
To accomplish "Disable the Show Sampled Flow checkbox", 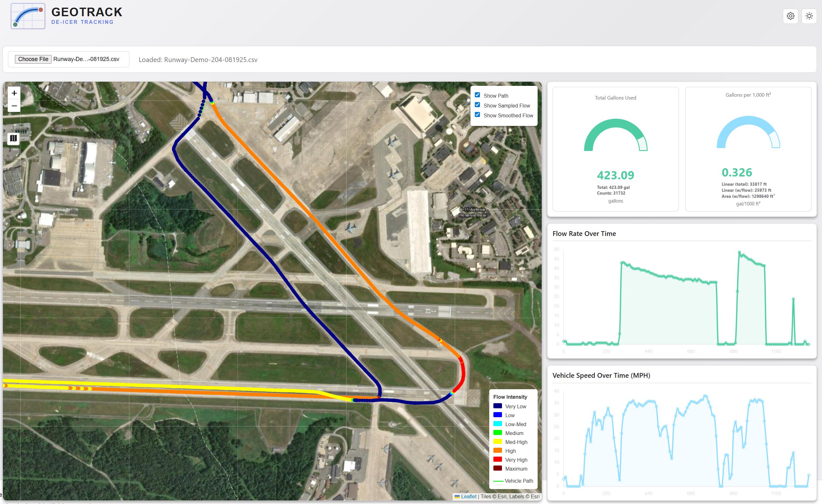I will coord(477,105).
